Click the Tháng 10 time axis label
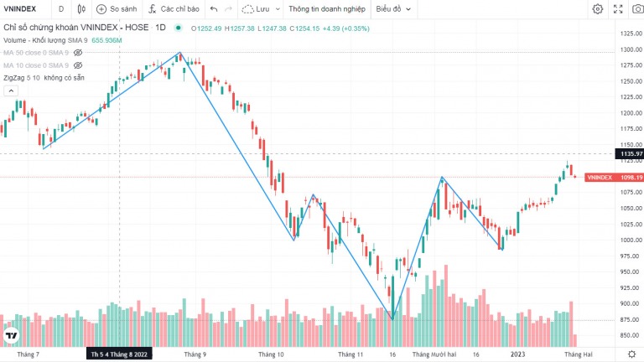644x362 pixels. click(271, 354)
